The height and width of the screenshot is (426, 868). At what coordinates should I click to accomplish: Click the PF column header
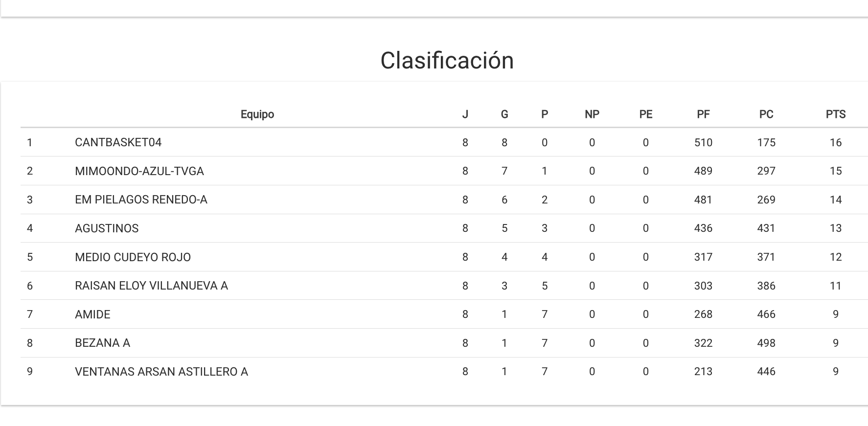703,114
